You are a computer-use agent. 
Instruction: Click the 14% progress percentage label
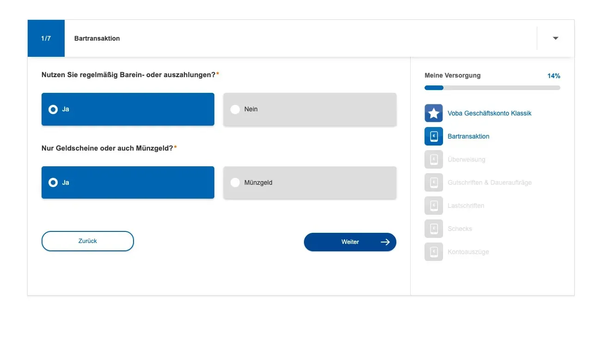pos(554,76)
